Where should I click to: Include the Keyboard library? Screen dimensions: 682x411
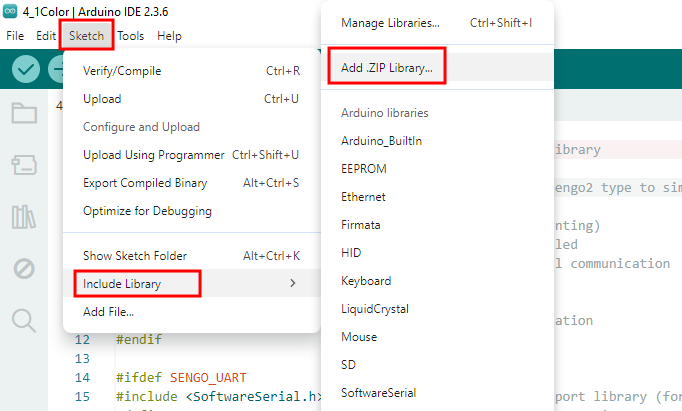437,281
